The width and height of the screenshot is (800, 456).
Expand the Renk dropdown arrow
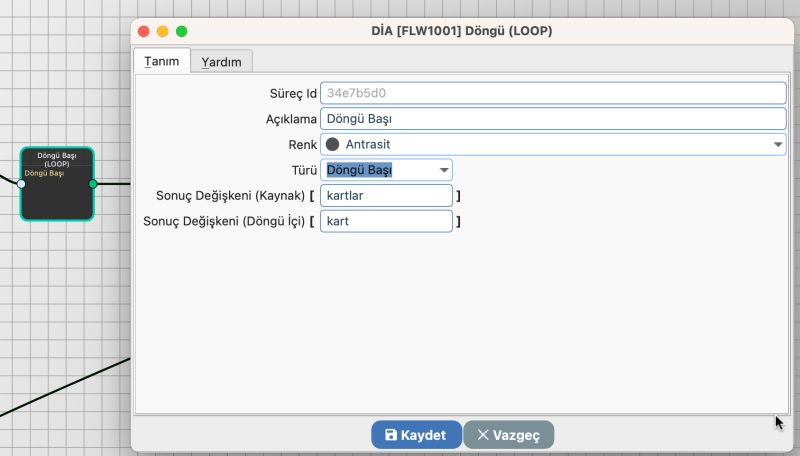pos(778,144)
